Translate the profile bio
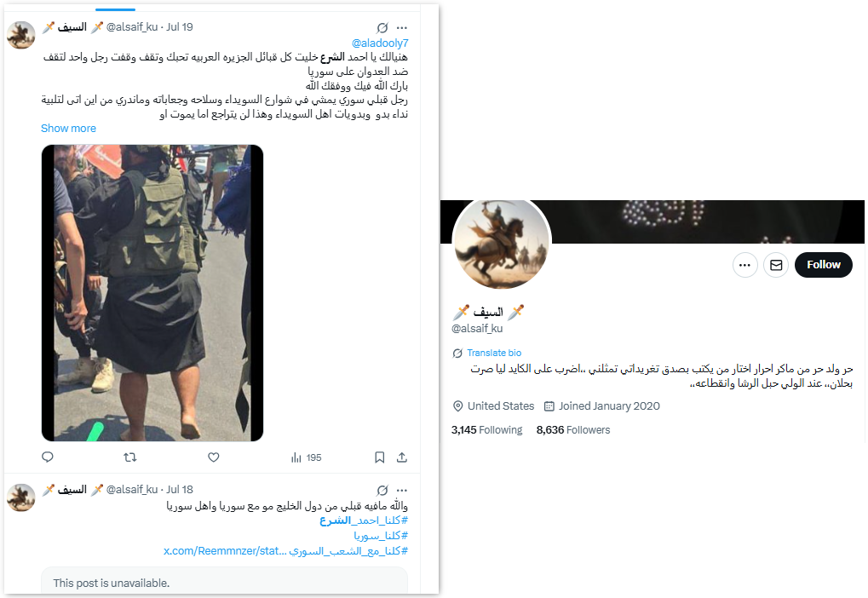868x598 pixels. [494, 353]
